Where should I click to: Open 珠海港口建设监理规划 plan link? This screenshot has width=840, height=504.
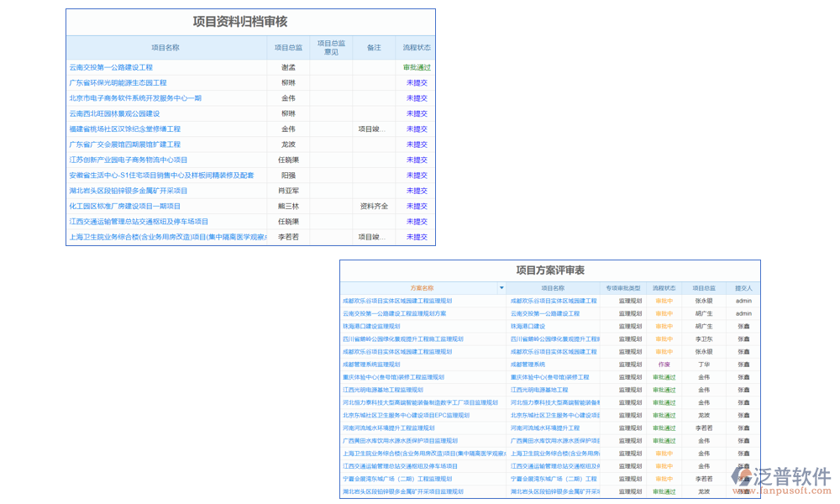[371, 326]
